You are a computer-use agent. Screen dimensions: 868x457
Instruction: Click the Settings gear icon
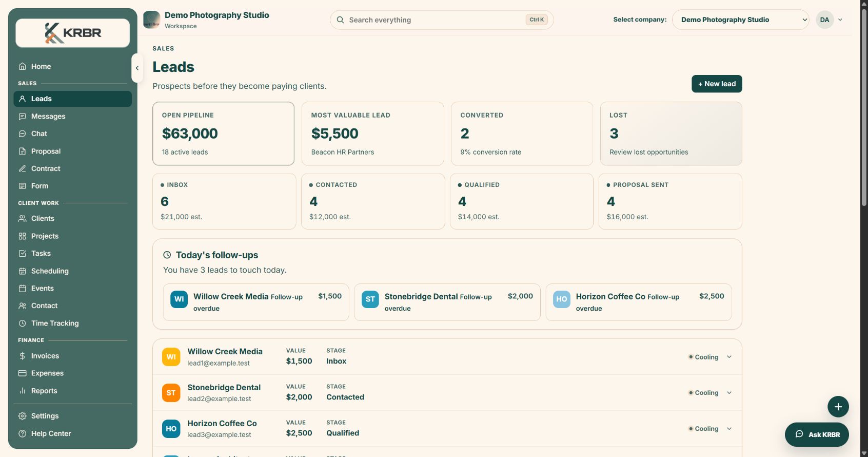[x=22, y=416]
